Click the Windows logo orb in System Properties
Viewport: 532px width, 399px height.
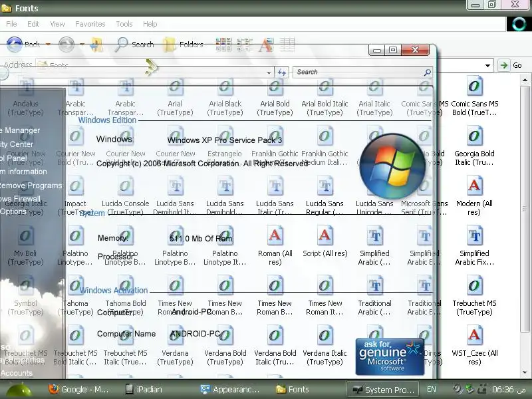click(392, 166)
